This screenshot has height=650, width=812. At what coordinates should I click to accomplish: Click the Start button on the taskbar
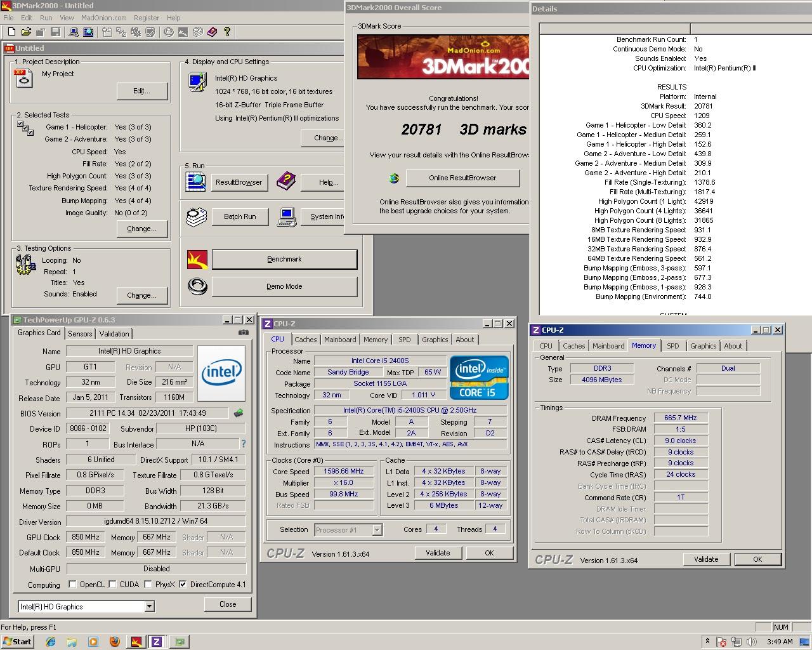click(17, 642)
